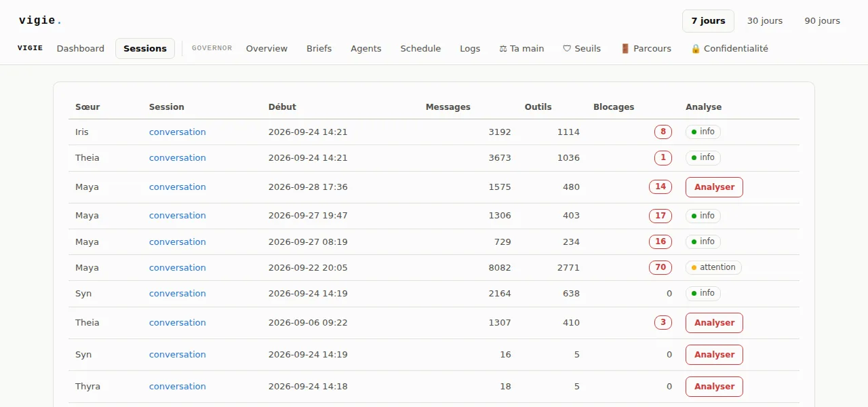Click the 3192 messages value
This screenshot has width=868, height=407.
(500, 132)
